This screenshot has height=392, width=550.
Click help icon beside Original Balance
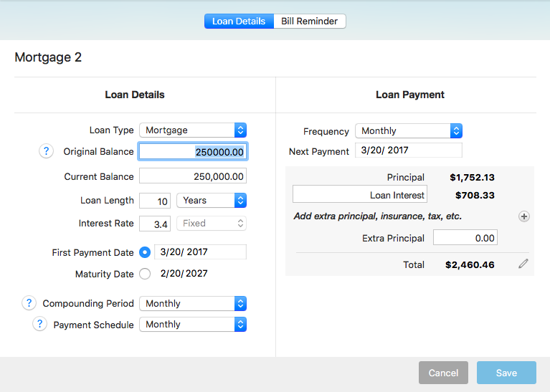pos(46,151)
